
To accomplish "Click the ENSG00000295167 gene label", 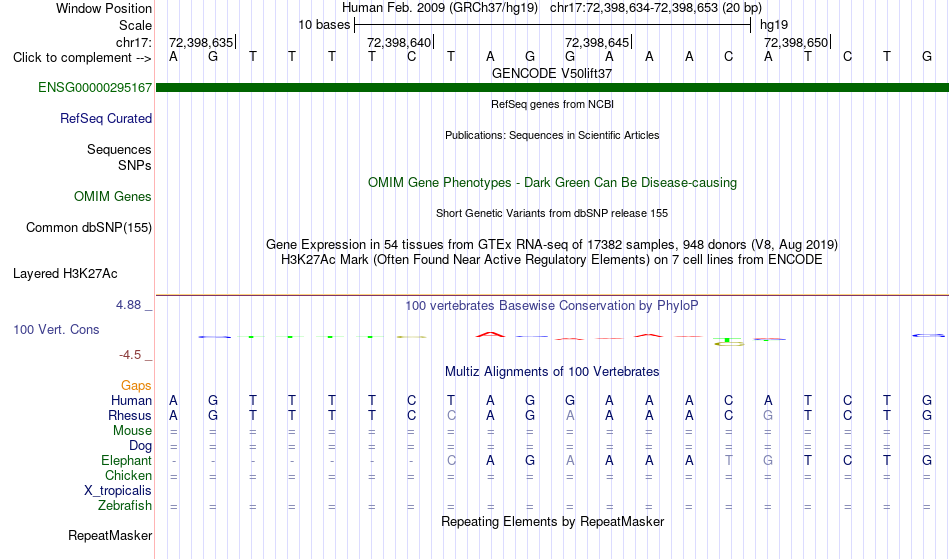I will pos(95,87).
